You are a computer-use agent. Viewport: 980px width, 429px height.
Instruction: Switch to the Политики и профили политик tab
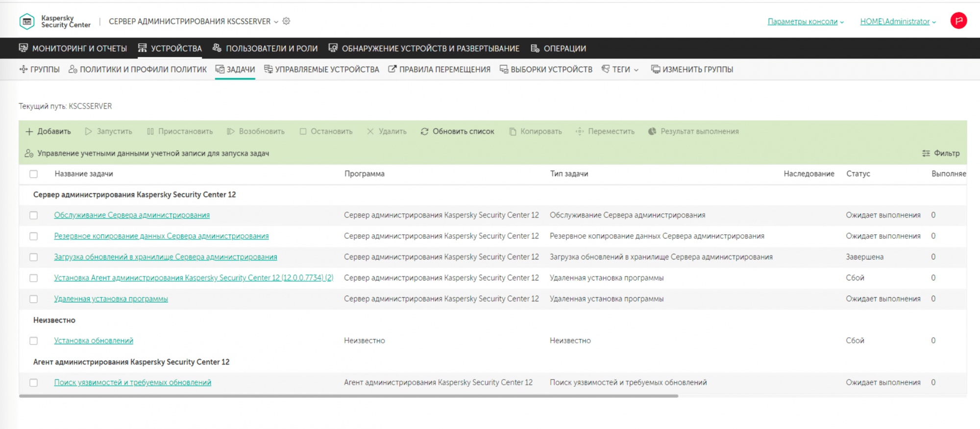click(x=138, y=69)
